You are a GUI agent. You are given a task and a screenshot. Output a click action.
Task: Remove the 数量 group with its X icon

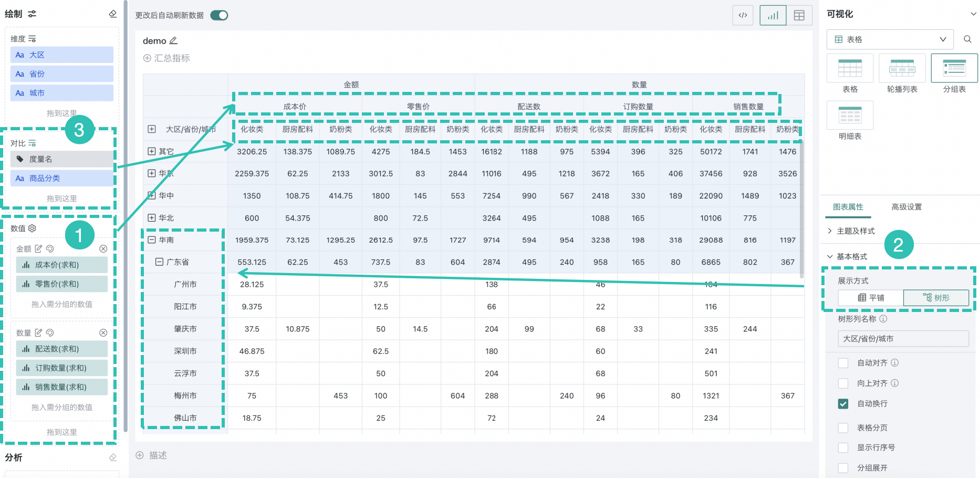click(103, 332)
